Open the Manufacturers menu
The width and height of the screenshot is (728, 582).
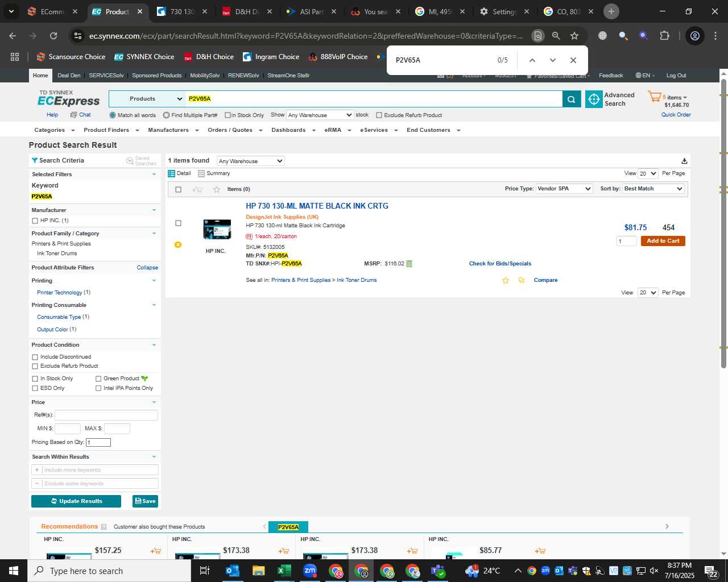[x=173, y=130]
